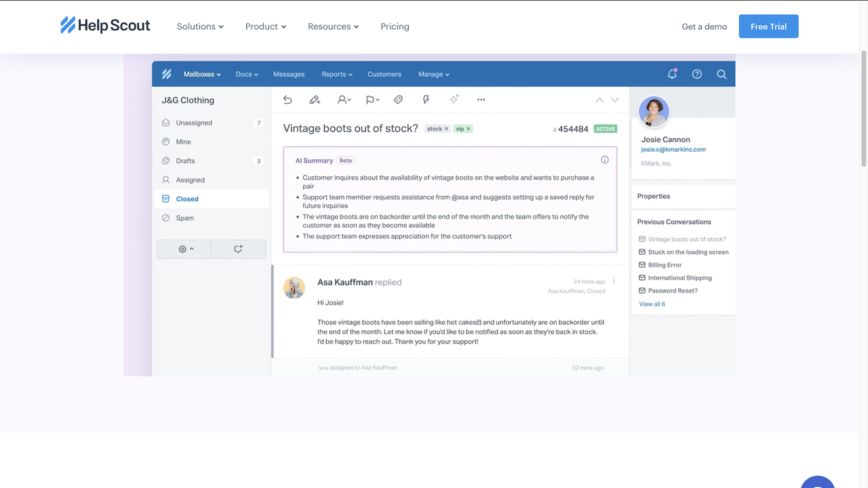Screen dimensions: 868x488
Task: Click the search magnifier icon
Action: click(722, 74)
